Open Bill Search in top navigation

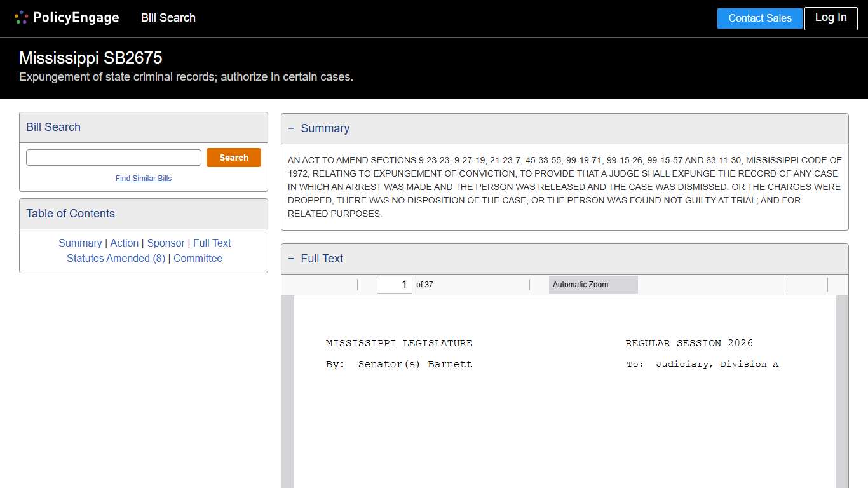pyautogui.click(x=168, y=18)
